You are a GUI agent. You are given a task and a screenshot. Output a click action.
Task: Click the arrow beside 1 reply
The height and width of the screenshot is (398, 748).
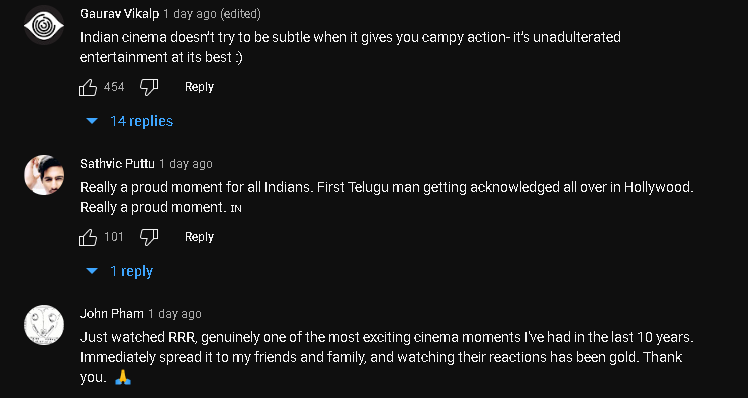coord(92,271)
